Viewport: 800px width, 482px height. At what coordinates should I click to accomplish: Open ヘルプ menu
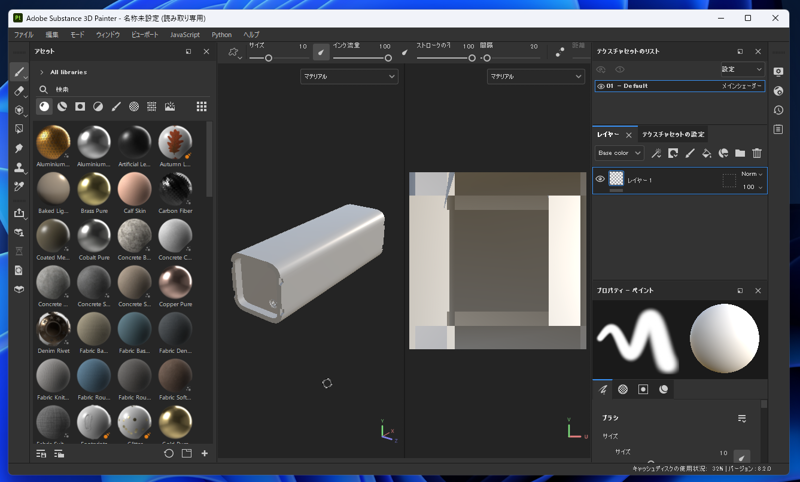(251, 35)
